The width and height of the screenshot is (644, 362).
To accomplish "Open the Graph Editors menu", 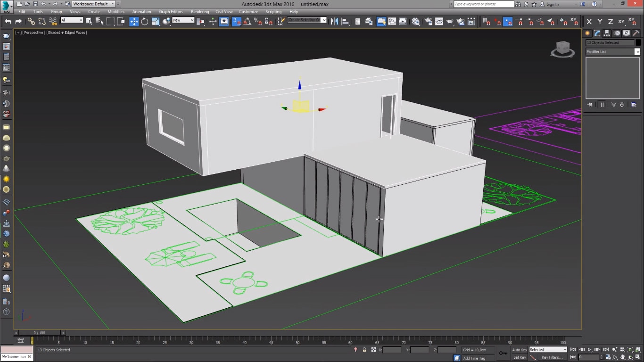I will click(x=170, y=12).
